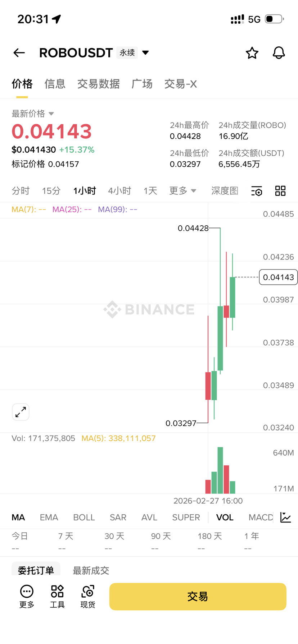298x644 pixels.
Task: Expand the 更多 timeframe dropdown
Action: coord(183,190)
